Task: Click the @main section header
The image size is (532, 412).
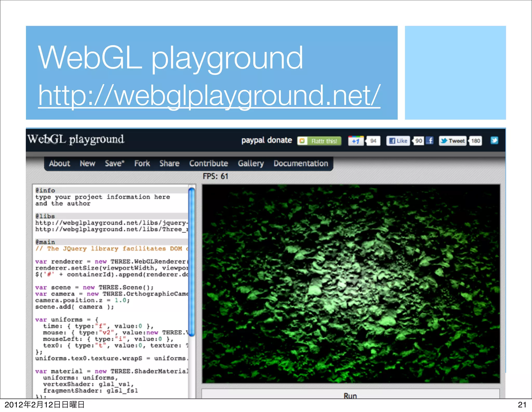Action: coord(112,242)
